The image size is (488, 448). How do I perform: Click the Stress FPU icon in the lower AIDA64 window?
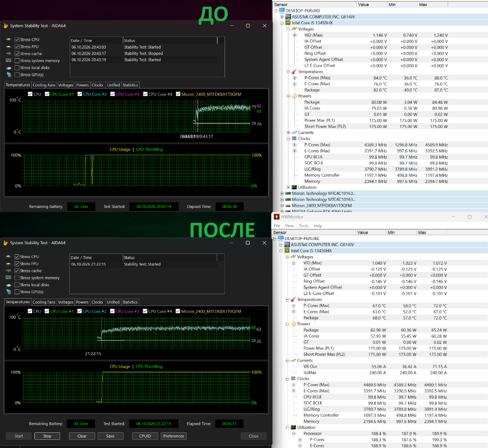[x=8, y=264]
